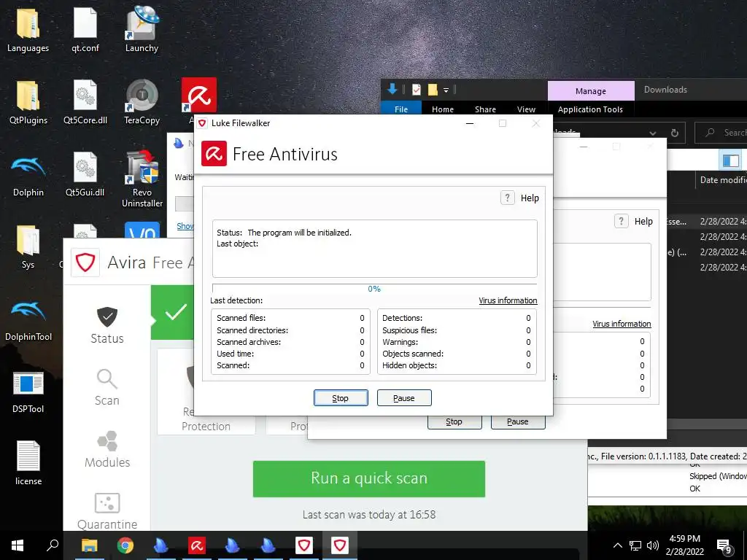Launch Google Chrome from the taskbar
Viewport: 747px width, 560px height.
125,545
